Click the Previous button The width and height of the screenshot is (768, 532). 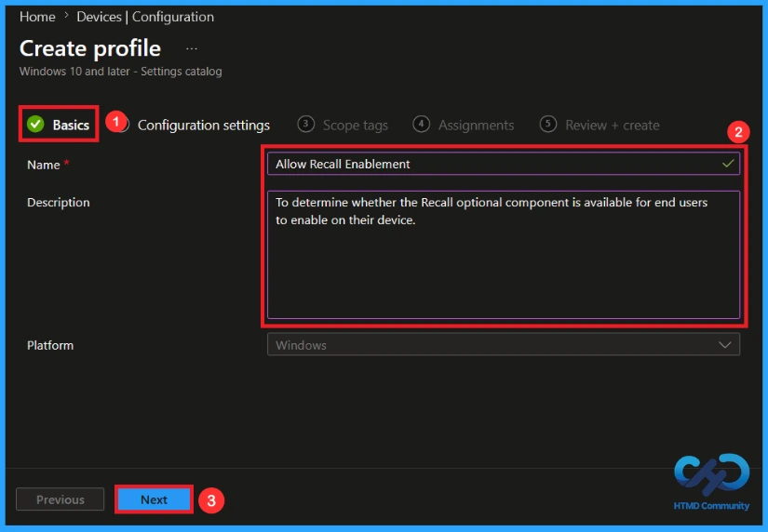coord(61,499)
